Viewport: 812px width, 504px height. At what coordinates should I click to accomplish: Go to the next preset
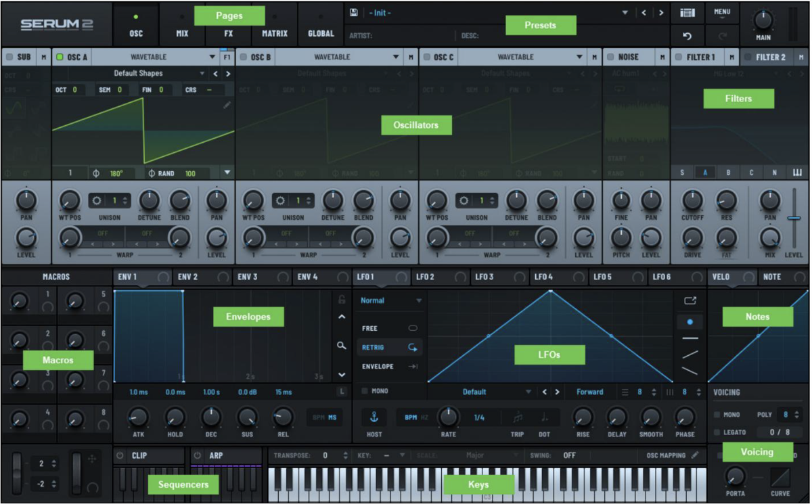click(661, 13)
